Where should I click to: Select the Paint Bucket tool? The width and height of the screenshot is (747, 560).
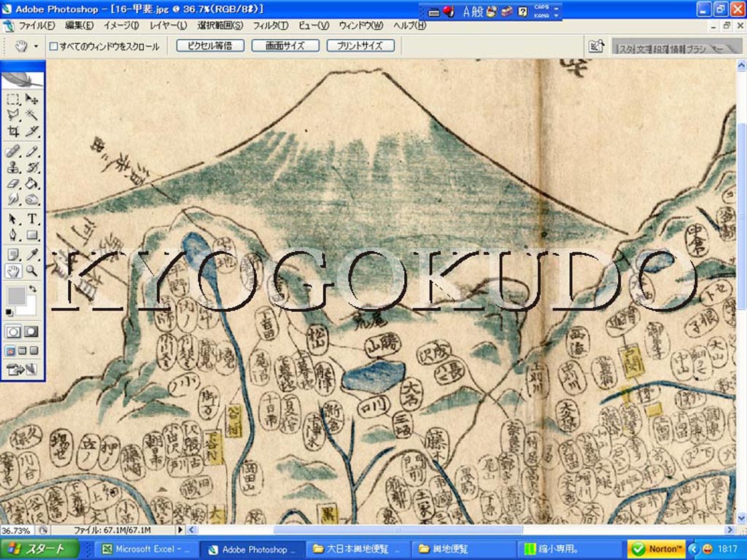(31, 183)
